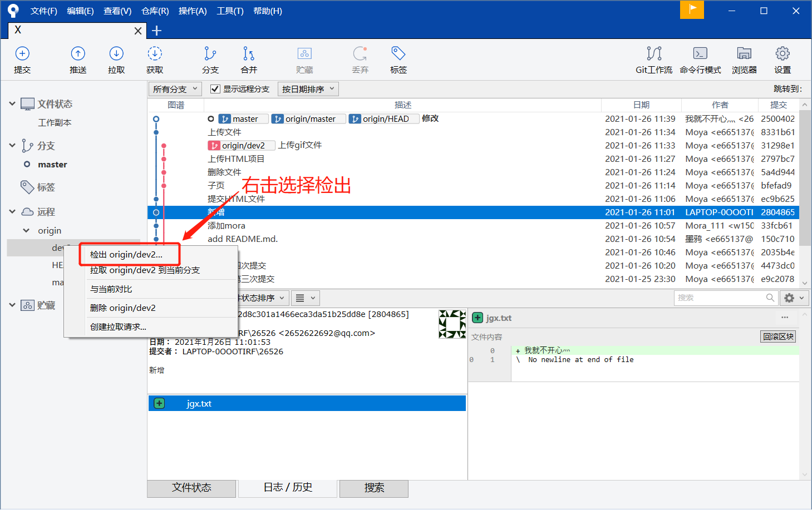Screen dimensions: 812x510
Task: Select 工作副本 in sidebar
Action: click(55, 123)
